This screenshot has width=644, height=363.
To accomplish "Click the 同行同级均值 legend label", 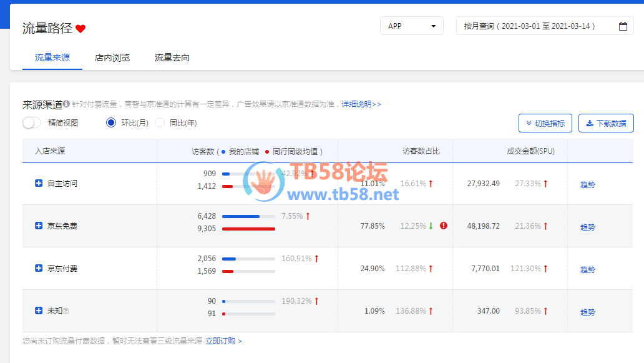I will pos(295,151).
